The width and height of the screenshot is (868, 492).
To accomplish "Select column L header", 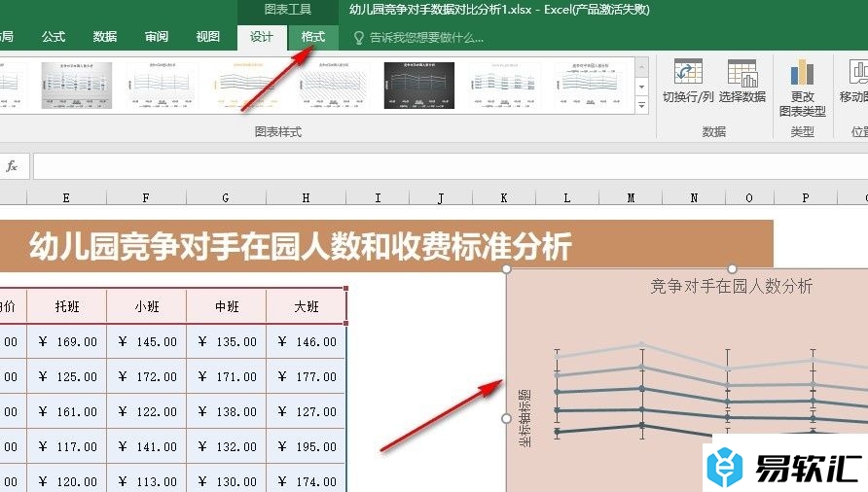I will [567, 197].
